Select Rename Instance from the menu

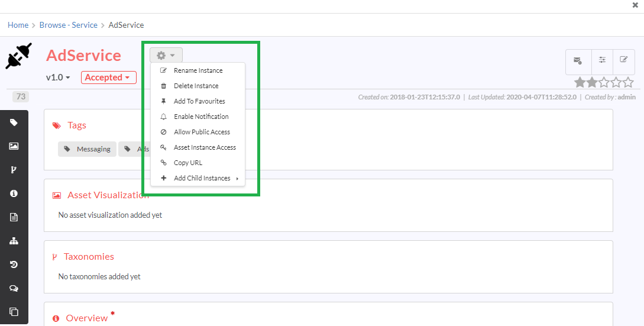198,70
